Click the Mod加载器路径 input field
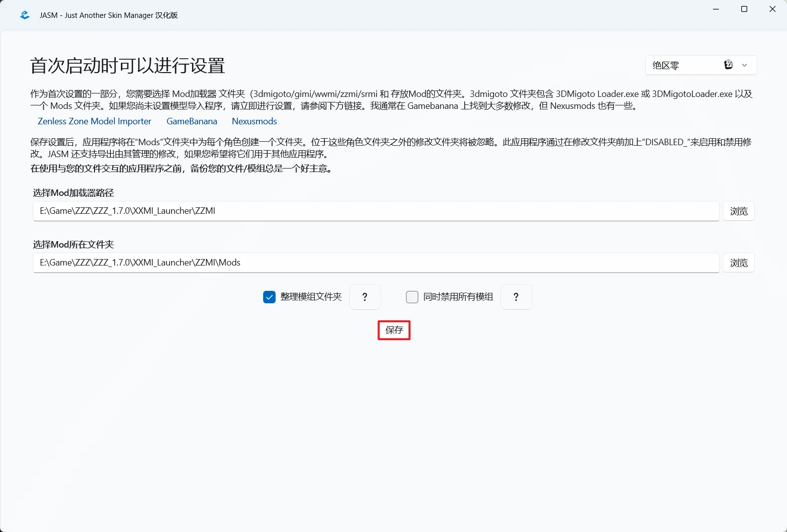This screenshot has width=787, height=532. point(376,211)
